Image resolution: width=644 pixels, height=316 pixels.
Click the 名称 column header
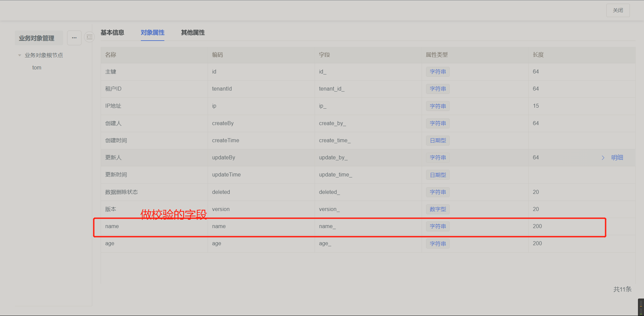coord(111,55)
